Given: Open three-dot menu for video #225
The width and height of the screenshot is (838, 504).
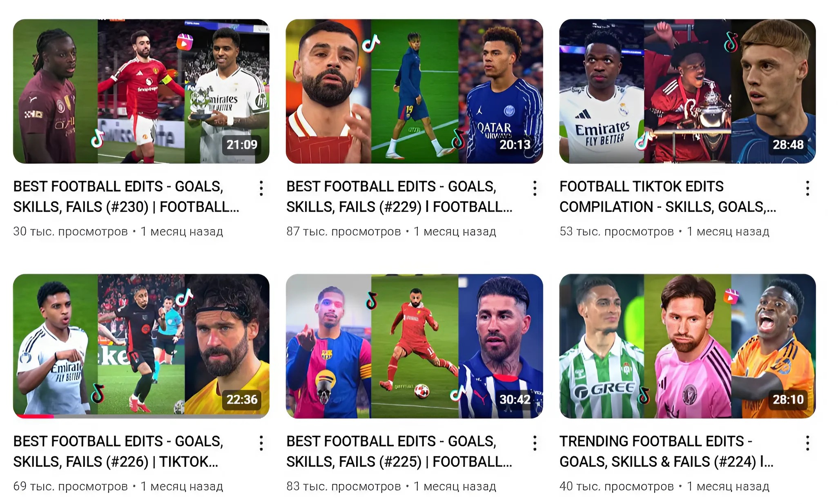Looking at the screenshot, I should coord(535,443).
